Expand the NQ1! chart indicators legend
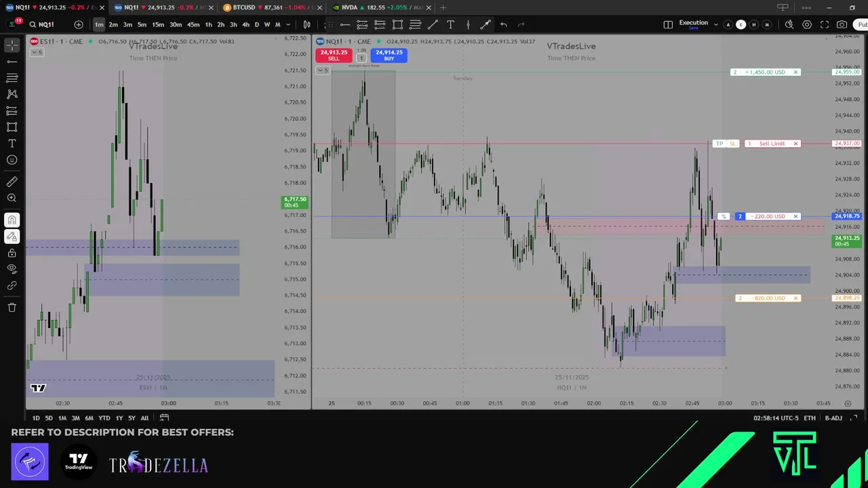Image resolution: width=868 pixels, height=488 pixels. [x=323, y=70]
